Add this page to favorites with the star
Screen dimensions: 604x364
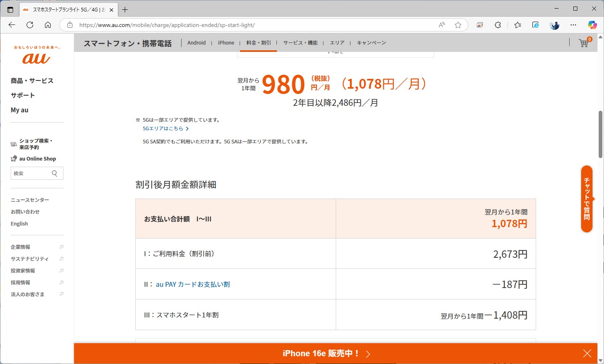point(458,25)
